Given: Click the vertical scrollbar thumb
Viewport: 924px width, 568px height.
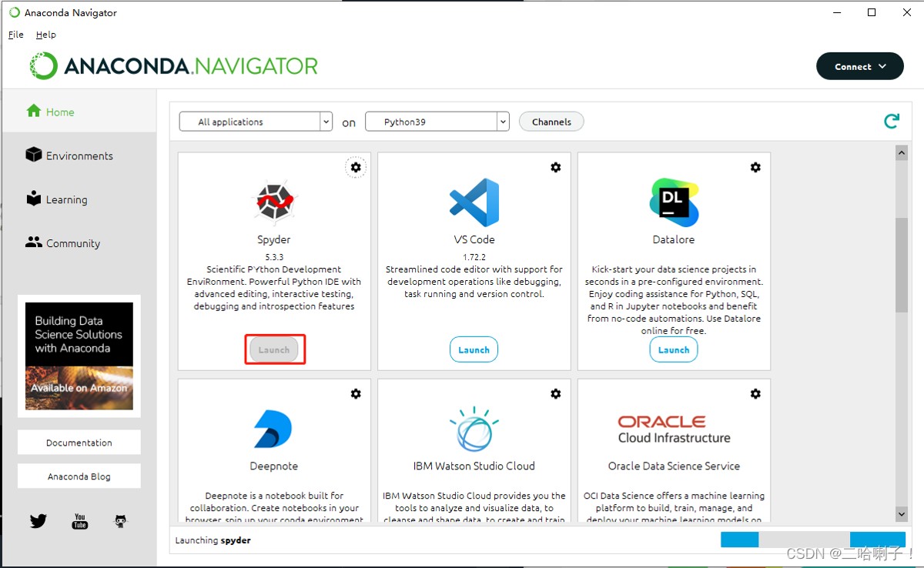Looking at the screenshot, I should point(902,266).
